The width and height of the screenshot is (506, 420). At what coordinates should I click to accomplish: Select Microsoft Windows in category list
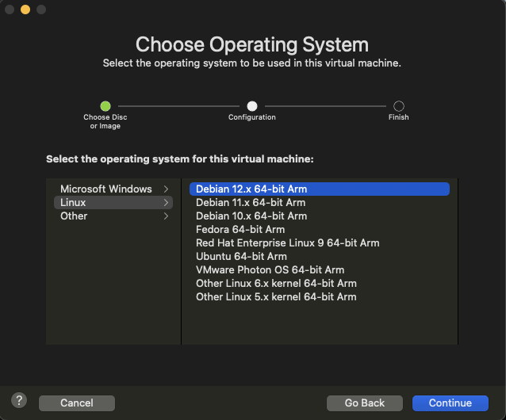[x=105, y=189]
